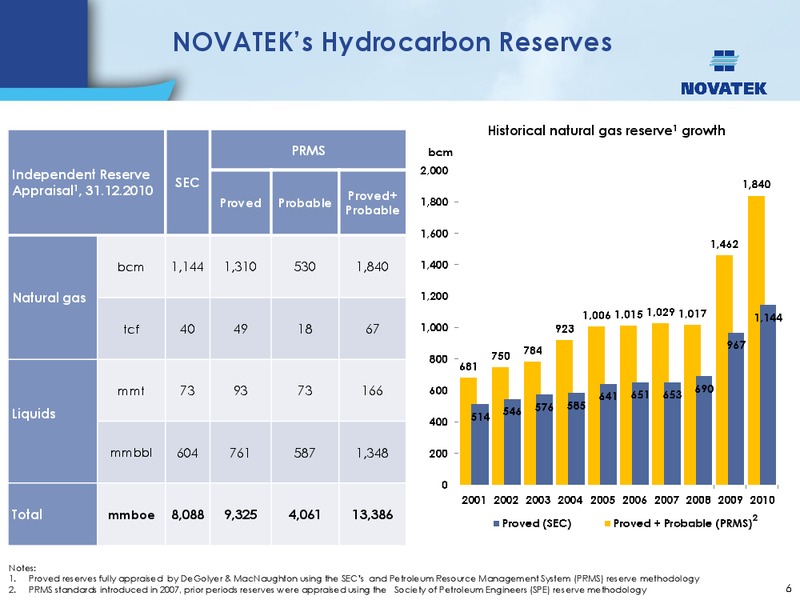Click the 2,000 y-axis value
The image size is (800, 600).
click(434, 170)
